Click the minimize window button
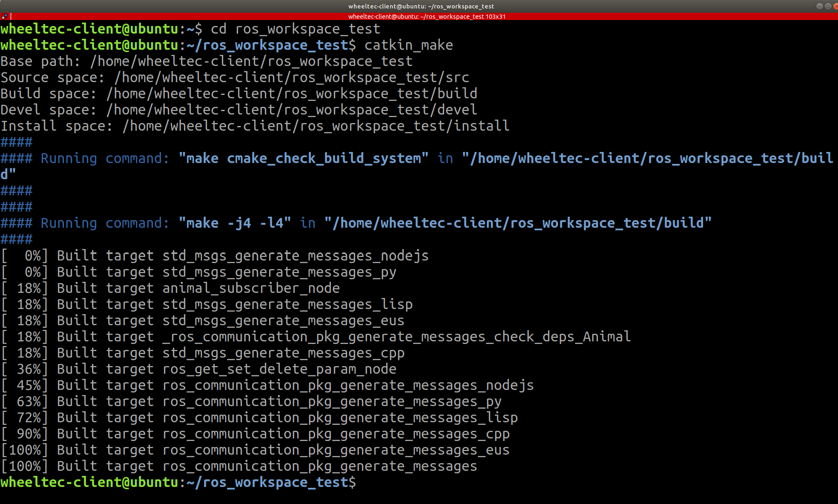Viewport: 838px width, 504px height. pos(819,6)
